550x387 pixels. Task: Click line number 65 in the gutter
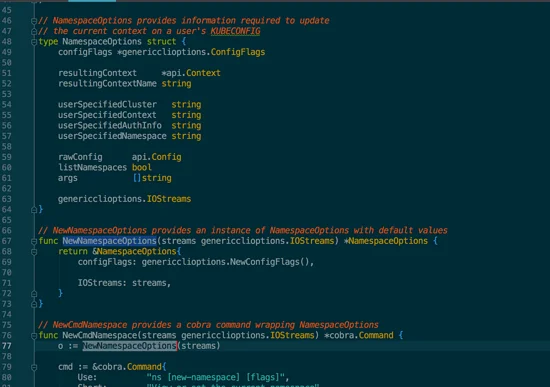[x=6, y=220]
